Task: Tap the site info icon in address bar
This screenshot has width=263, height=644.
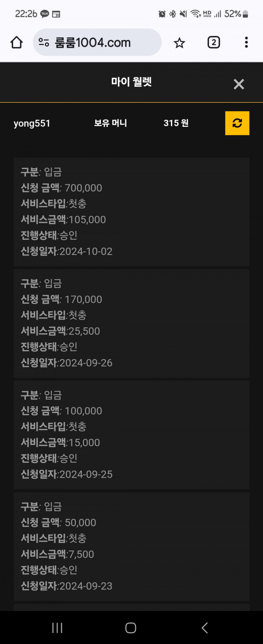Action: click(x=44, y=43)
